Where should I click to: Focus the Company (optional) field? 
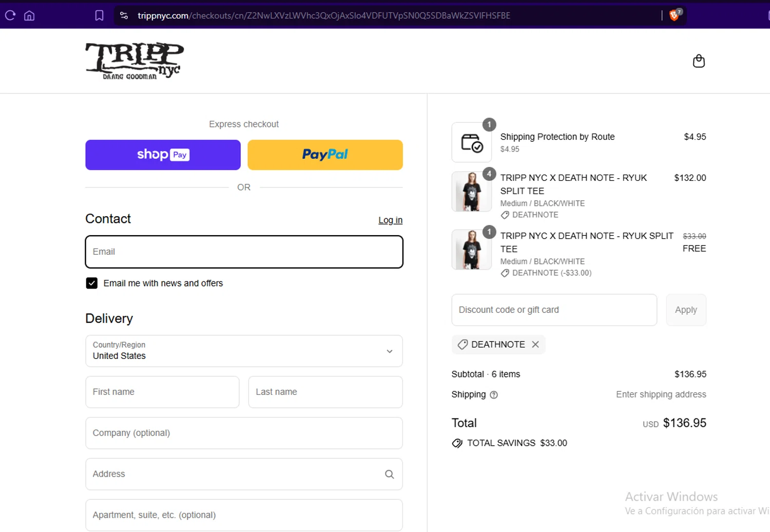244,433
